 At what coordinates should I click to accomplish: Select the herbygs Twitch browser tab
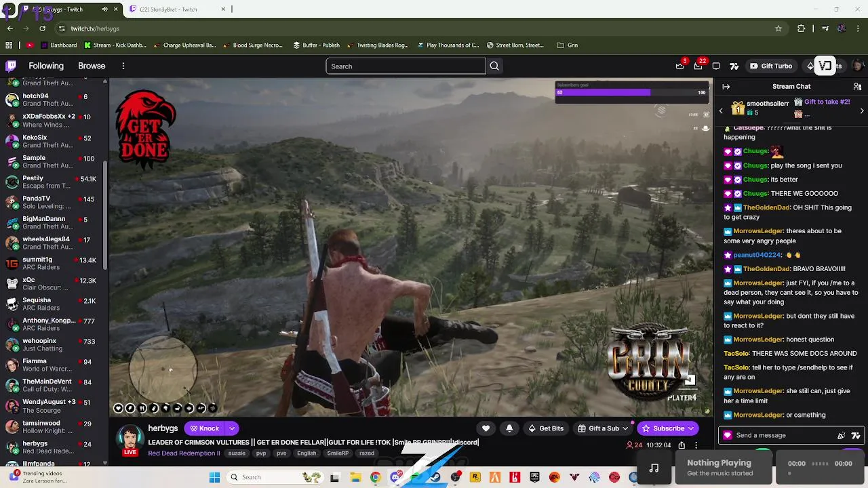pos(66,9)
